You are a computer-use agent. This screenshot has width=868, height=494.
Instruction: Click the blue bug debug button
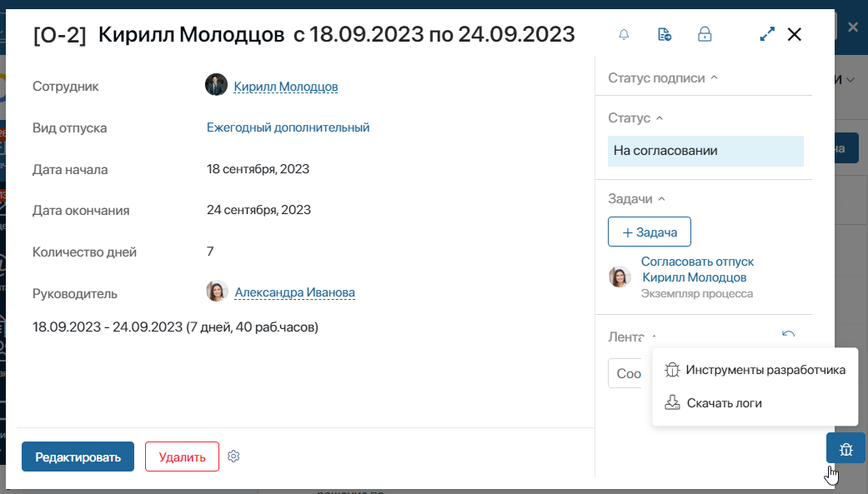845,448
